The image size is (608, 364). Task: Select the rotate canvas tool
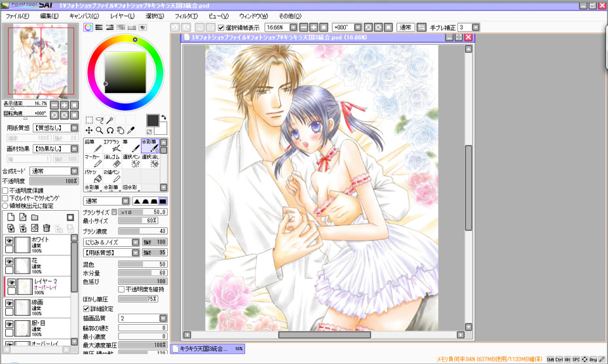tap(110, 130)
